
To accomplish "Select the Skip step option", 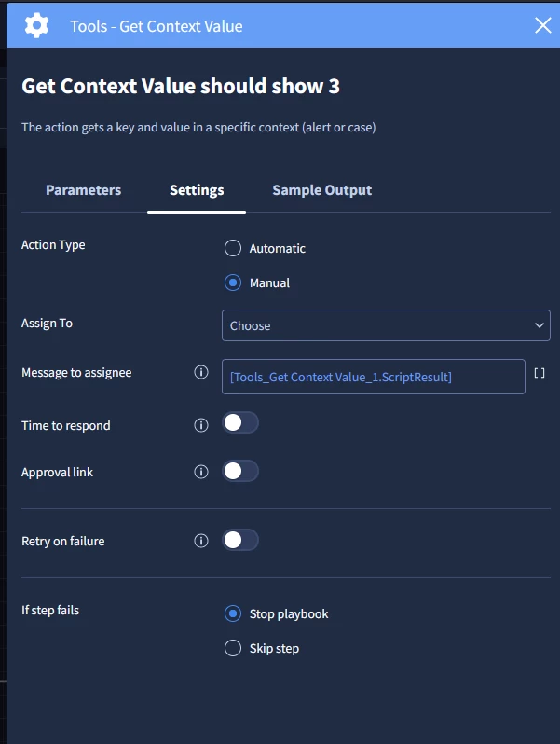I will point(233,648).
